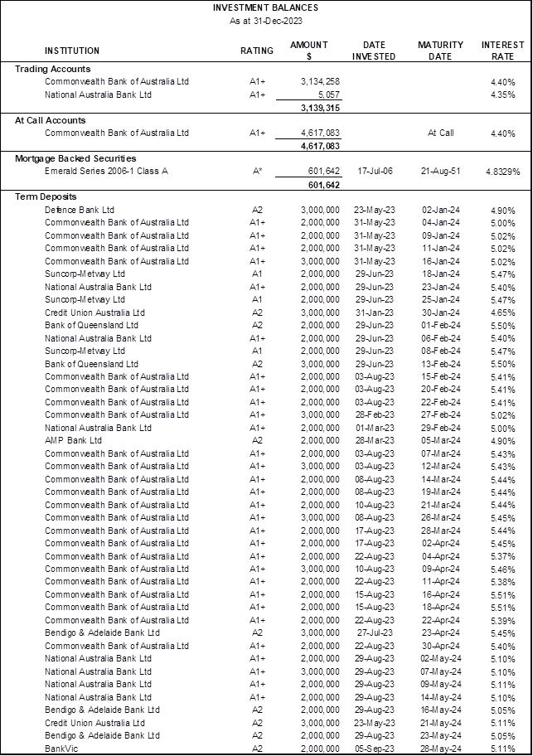Click the maturity date 02-Jan-24
This screenshot has height=756, width=533.
[x=440, y=211]
